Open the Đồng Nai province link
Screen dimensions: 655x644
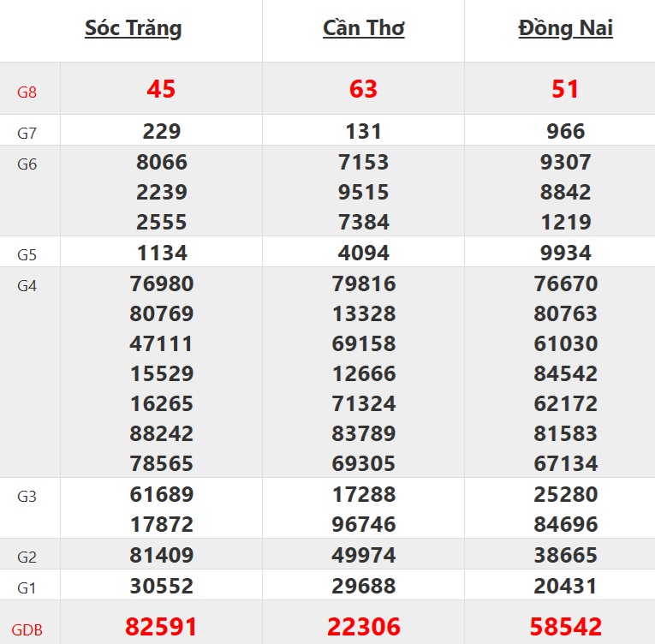click(x=565, y=28)
